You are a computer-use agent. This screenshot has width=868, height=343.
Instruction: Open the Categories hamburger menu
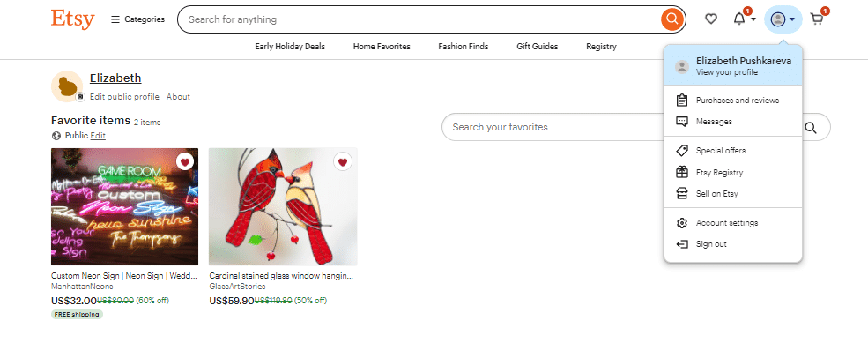(137, 19)
